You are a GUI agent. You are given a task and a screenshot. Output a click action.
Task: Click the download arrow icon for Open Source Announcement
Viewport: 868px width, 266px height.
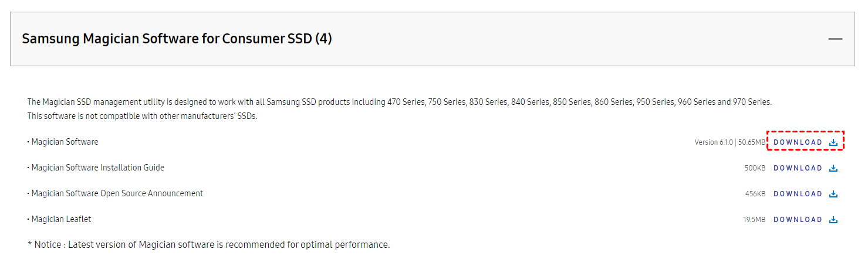pos(833,194)
